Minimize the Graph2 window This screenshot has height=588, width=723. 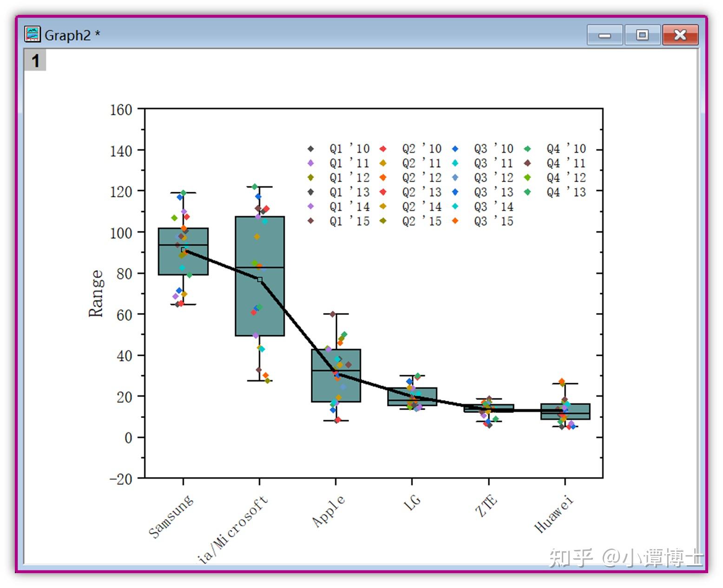[605, 35]
